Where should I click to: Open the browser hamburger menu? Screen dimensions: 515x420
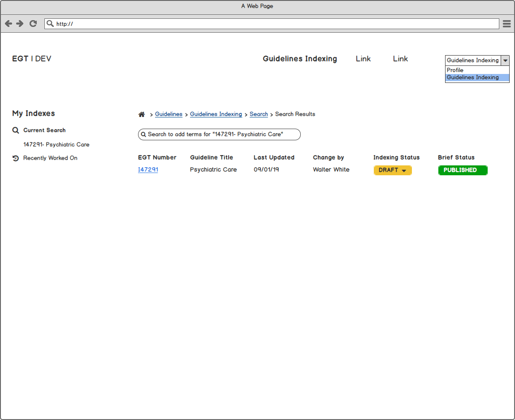(506, 24)
